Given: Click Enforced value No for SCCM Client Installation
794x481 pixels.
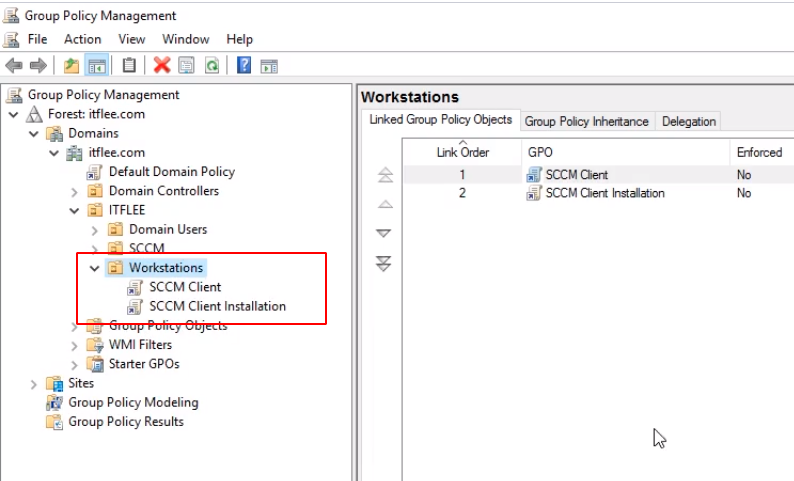Looking at the screenshot, I should click(744, 193).
